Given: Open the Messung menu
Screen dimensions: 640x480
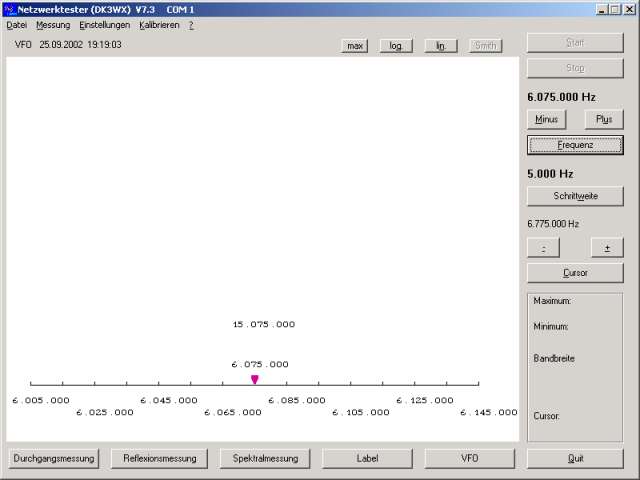Looking at the screenshot, I should click(53, 25).
